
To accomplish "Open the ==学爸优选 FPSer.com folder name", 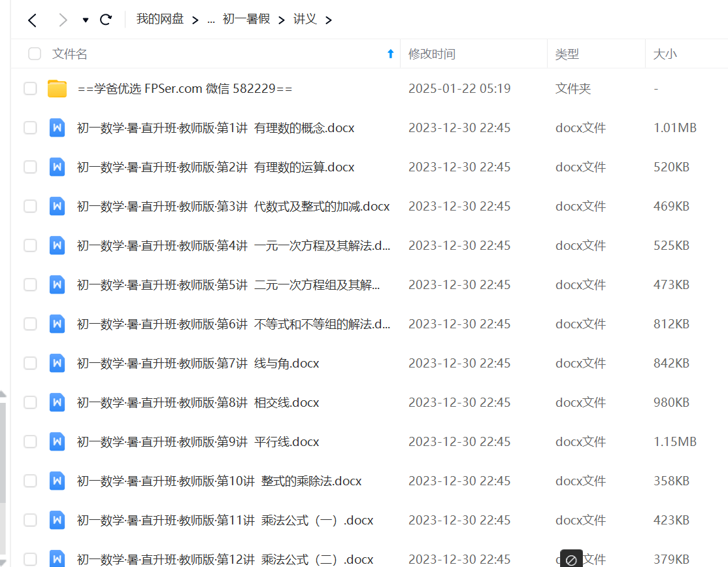I will 185,88.
